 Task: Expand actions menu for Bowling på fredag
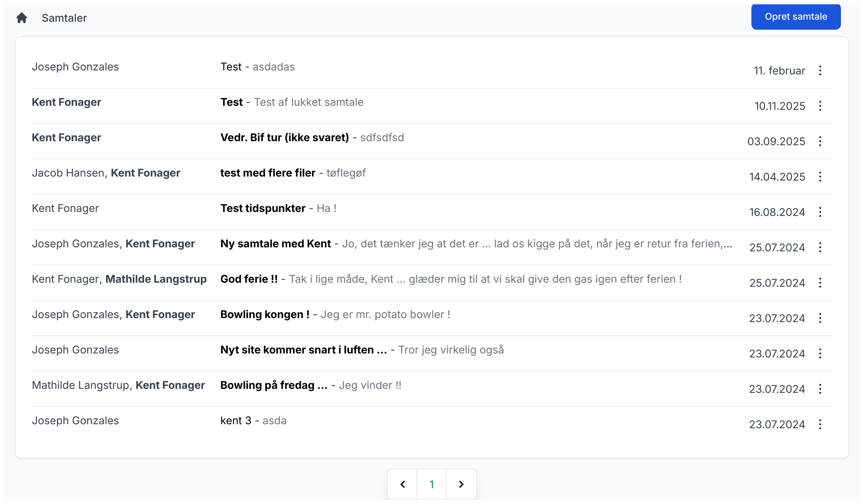tap(820, 389)
